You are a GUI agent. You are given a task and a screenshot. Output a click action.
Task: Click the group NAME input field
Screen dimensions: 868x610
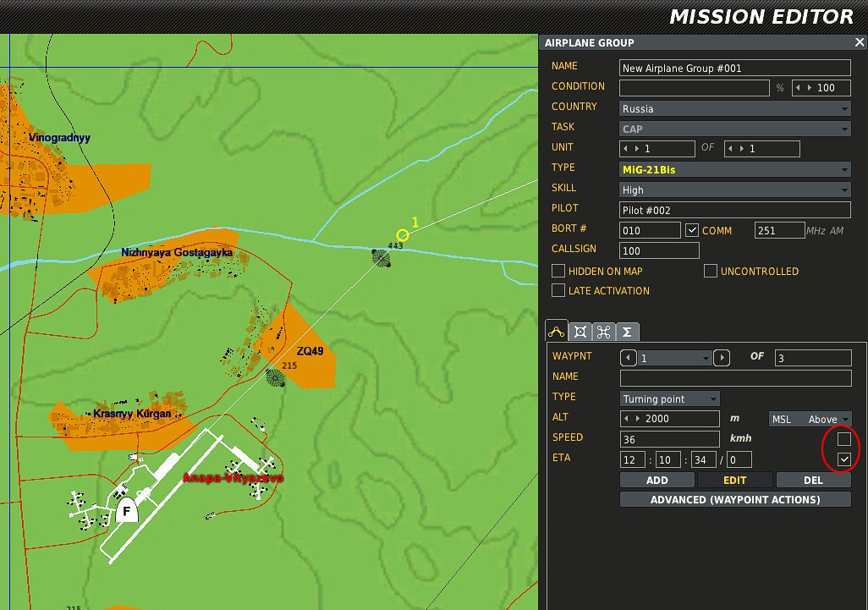(x=734, y=68)
